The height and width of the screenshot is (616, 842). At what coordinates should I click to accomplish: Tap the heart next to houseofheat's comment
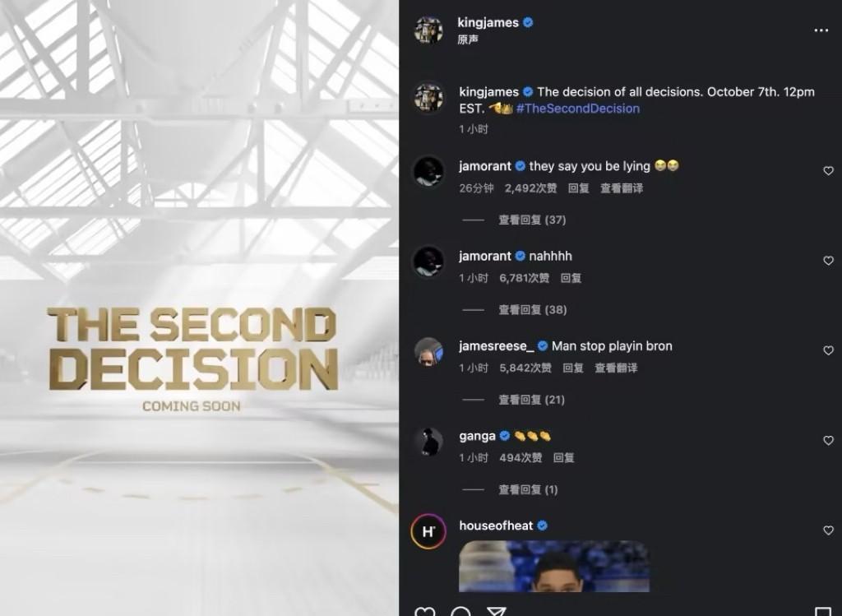[828, 530]
